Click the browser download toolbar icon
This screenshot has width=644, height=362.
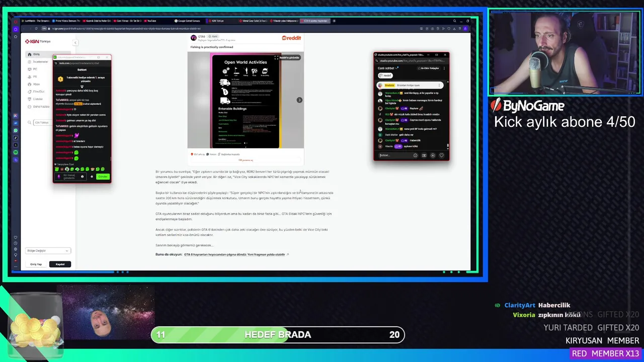click(454, 29)
